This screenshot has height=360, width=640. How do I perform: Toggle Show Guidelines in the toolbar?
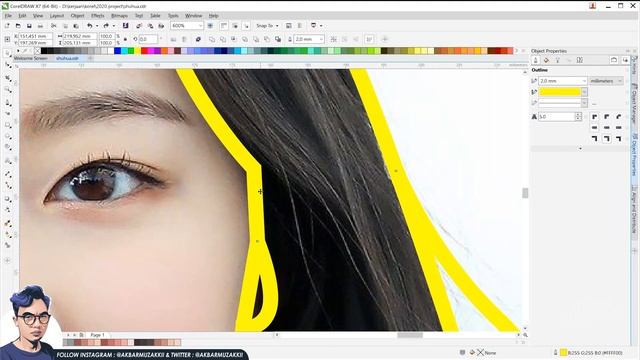point(246,26)
